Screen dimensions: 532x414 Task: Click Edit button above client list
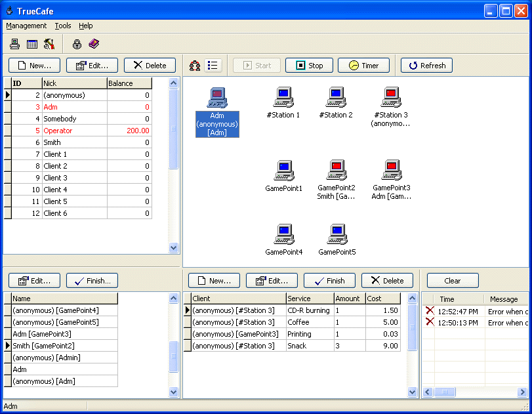click(x=92, y=65)
